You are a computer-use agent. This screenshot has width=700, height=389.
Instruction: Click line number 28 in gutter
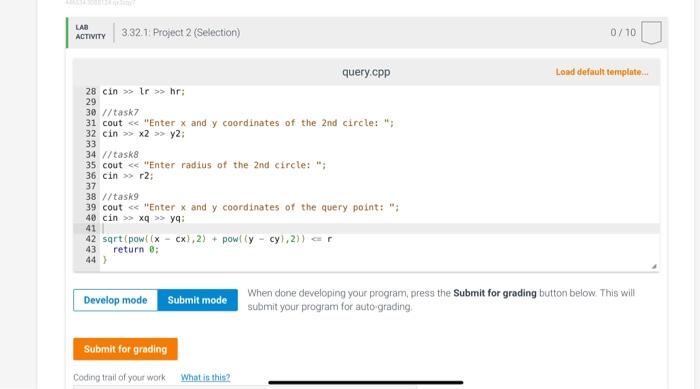click(91, 92)
